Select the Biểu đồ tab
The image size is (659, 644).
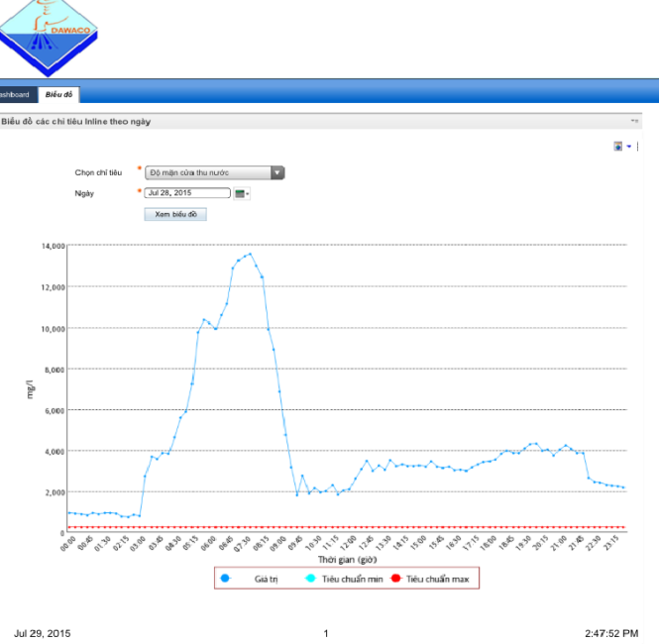[x=58, y=94]
